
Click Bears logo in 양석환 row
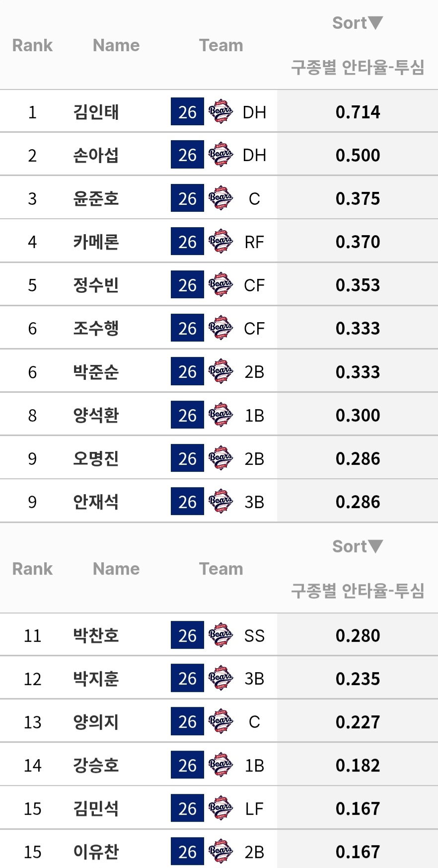coord(220,415)
